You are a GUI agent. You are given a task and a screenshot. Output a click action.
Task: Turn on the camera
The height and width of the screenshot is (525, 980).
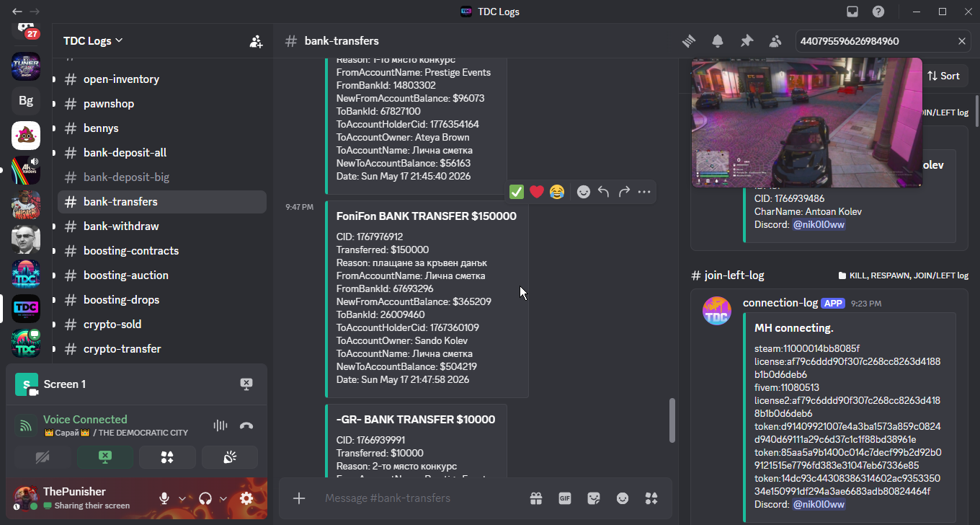43,457
